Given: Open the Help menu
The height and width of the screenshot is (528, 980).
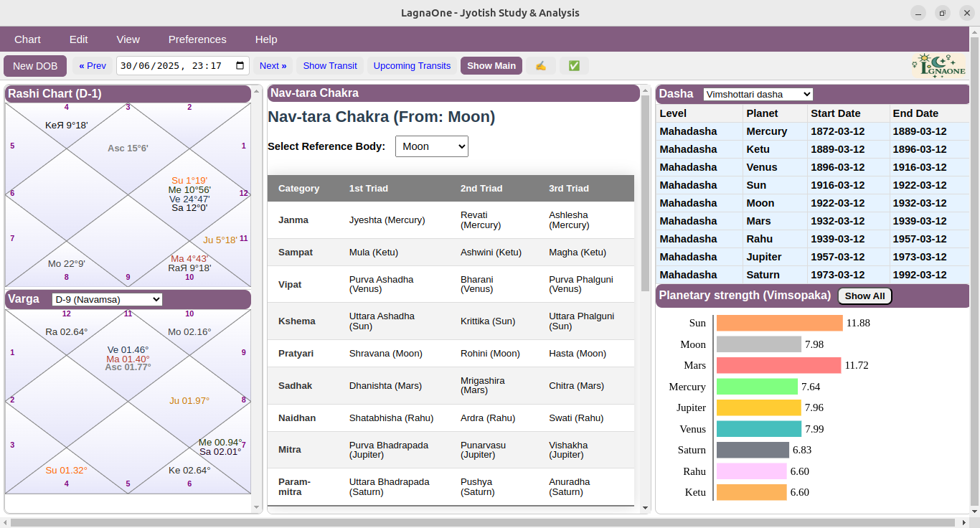Looking at the screenshot, I should tap(266, 39).
